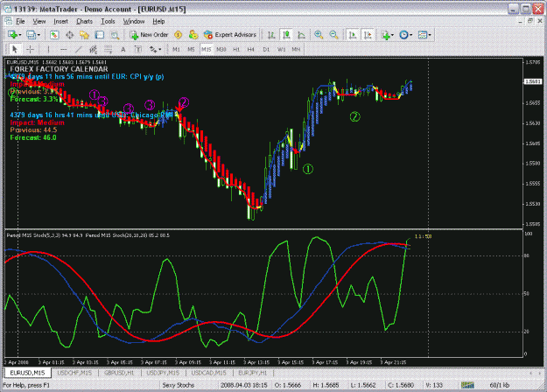Click the New Order button
The image size is (547, 392).
pos(149,35)
